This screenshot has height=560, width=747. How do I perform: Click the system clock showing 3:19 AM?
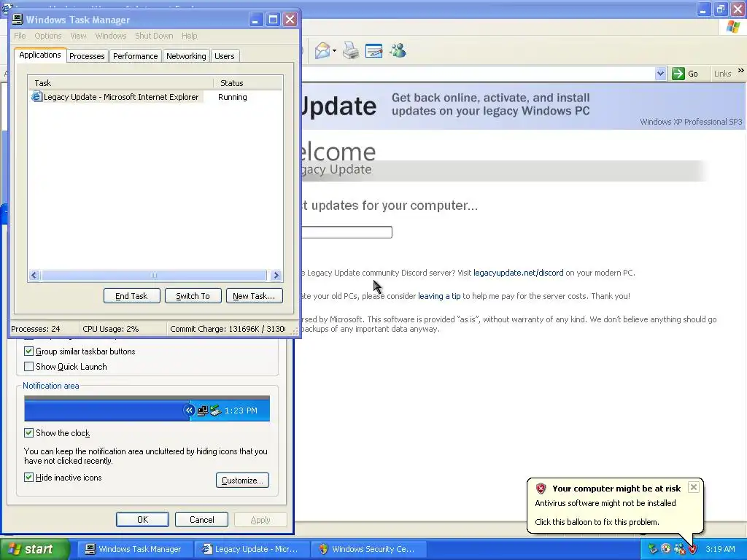click(720, 549)
